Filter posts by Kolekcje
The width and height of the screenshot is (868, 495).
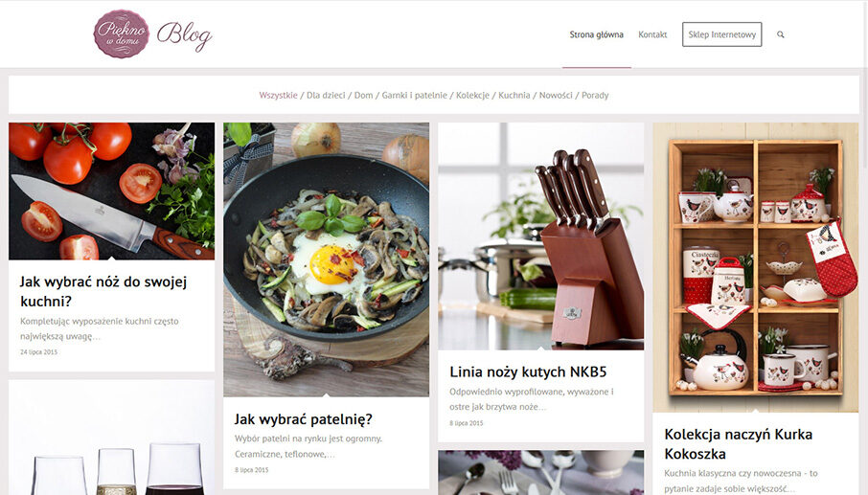point(472,95)
